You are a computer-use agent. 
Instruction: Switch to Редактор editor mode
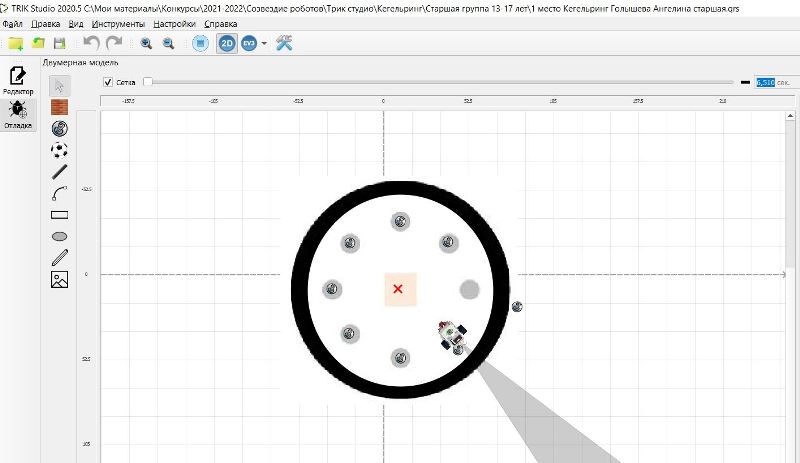[18, 80]
